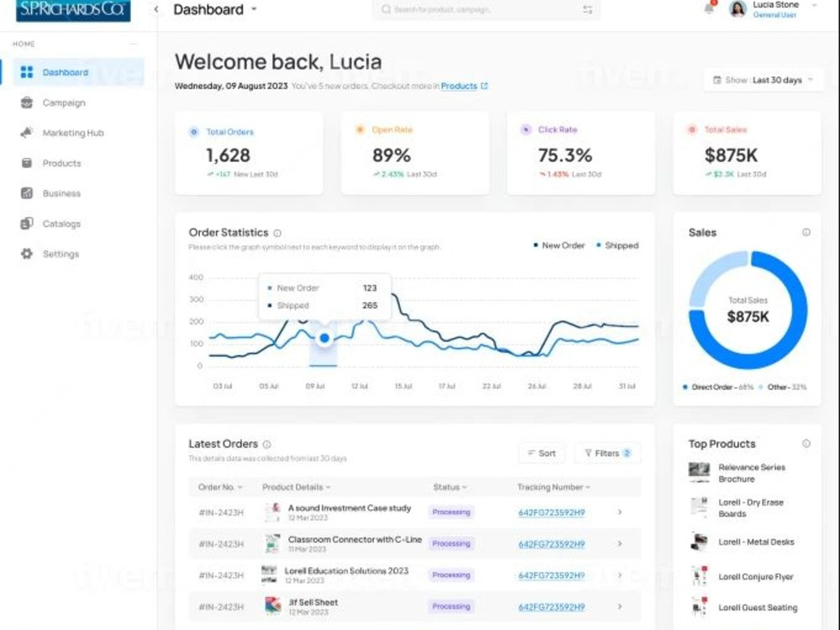Open the notifications bell

(709, 8)
